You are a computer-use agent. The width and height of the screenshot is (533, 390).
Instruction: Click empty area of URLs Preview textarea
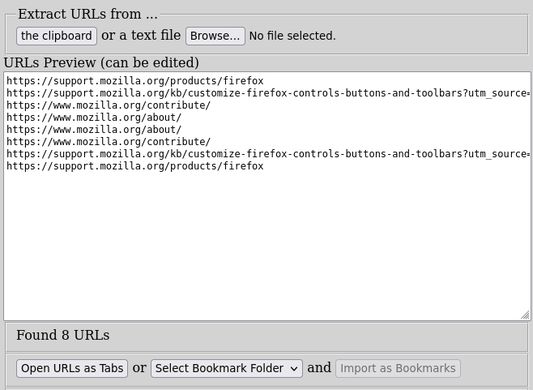(x=267, y=245)
